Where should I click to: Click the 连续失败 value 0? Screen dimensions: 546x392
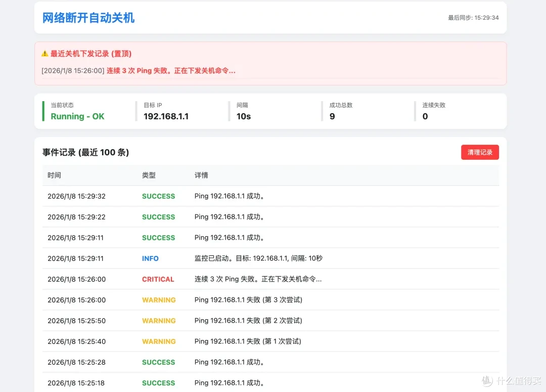click(x=425, y=116)
